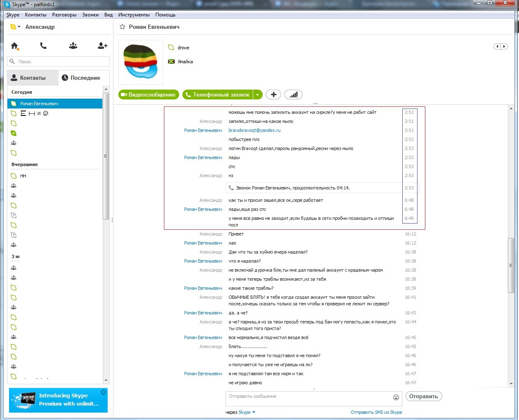Click the 'лады,еще раз спс' message

click(x=247, y=209)
